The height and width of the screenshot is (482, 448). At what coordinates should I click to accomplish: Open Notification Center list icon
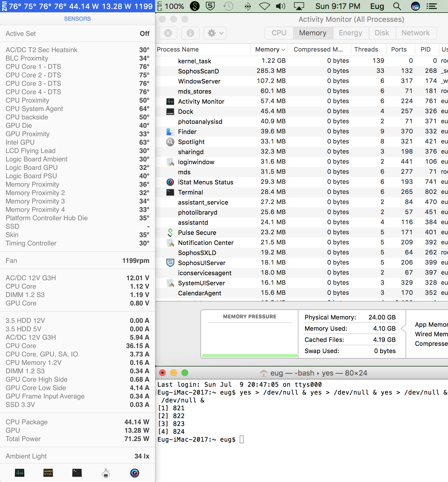[x=431, y=6]
